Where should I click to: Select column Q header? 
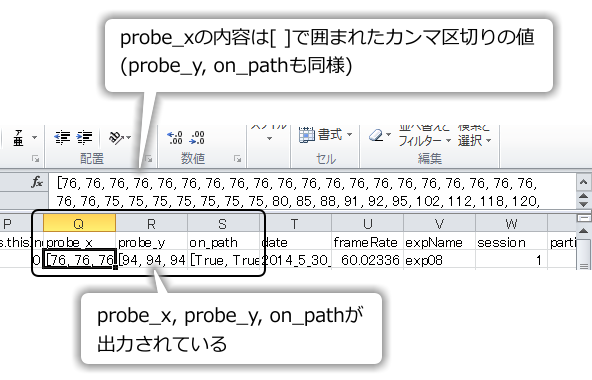(79, 224)
